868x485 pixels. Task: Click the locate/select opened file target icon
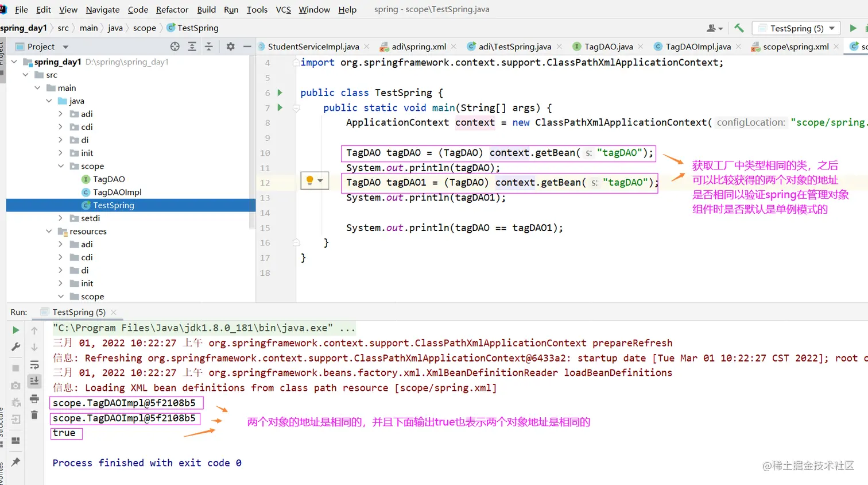click(x=175, y=47)
